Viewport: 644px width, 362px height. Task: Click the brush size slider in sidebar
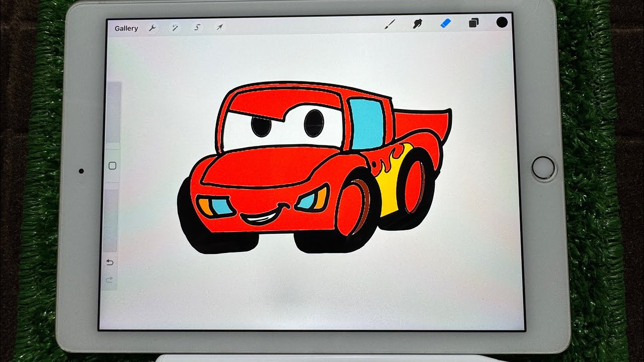pyautogui.click(x=113, y=115)
